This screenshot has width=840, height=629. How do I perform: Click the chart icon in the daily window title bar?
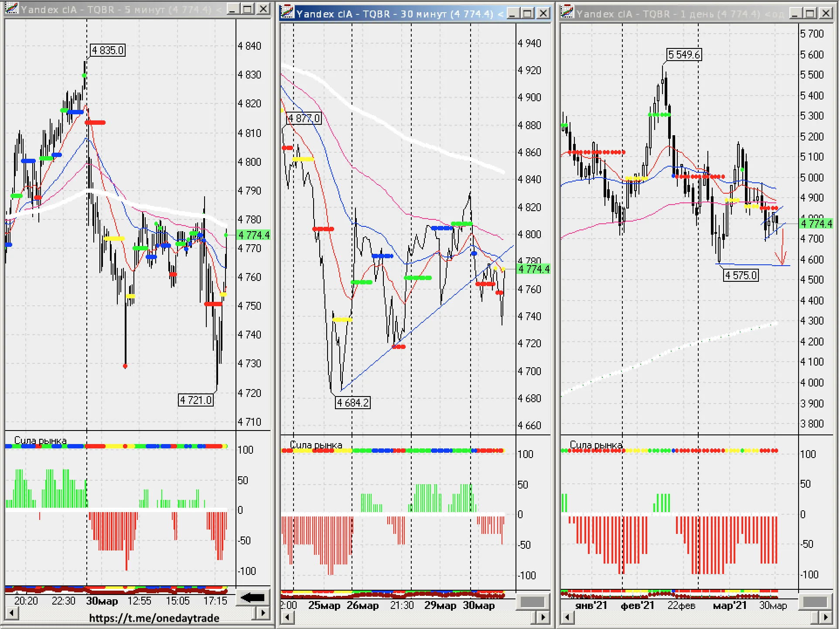(567, 13)
